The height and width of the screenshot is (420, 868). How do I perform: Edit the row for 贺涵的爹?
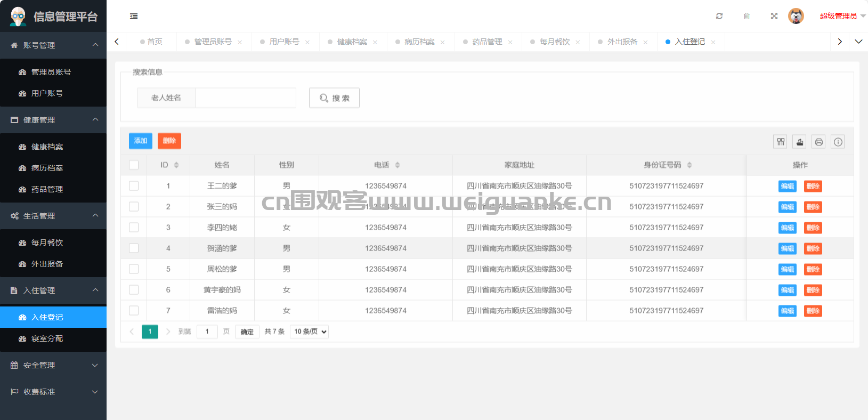[x=788, y=248]
